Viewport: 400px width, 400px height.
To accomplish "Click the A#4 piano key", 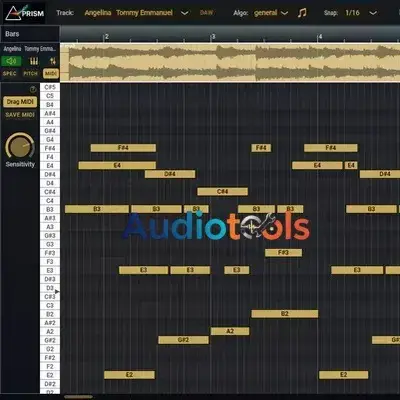I will tap(50, 113).
